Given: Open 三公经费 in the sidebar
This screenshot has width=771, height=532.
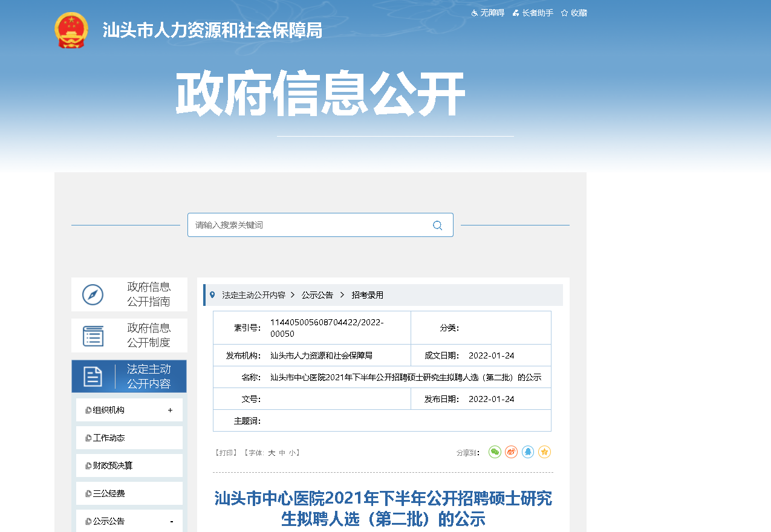Looking at the screenshot, I should click(x=109, y=493).
